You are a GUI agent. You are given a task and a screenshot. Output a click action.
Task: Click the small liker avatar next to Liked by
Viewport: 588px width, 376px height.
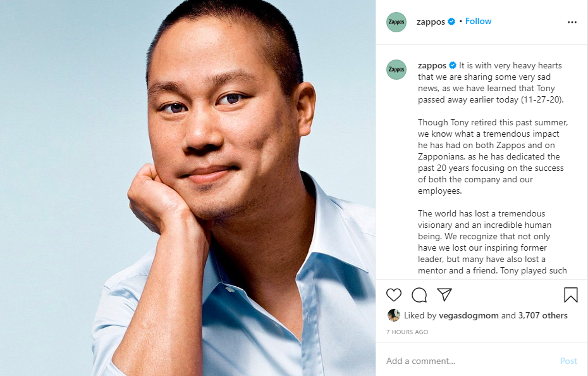(393, 315)
